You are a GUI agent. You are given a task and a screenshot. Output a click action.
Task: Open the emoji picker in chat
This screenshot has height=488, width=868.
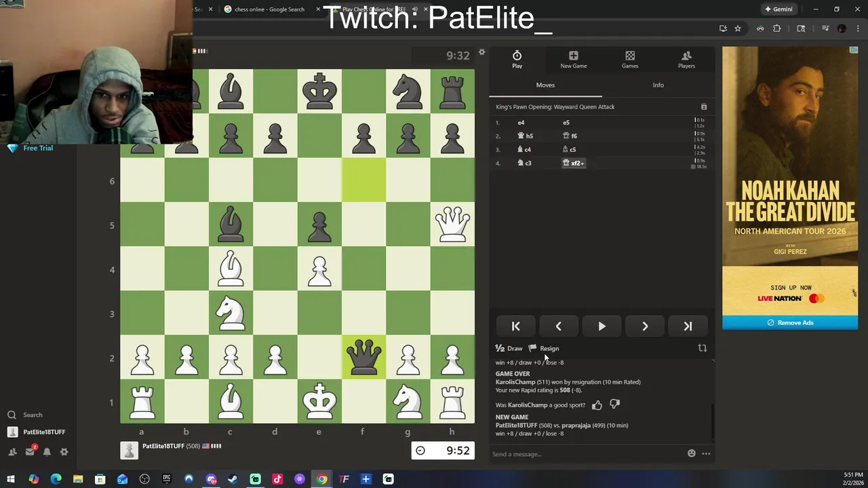pyautogui.click(x=691, y=453)
